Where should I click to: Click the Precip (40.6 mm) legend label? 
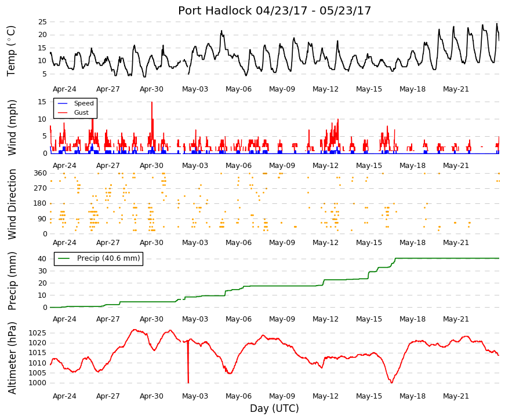(x=108, y=258)
